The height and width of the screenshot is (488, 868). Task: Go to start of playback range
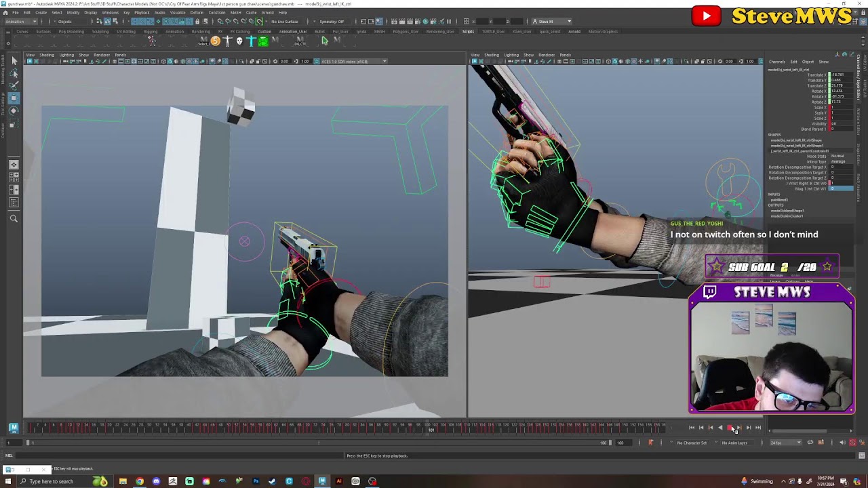tap(692, 428)
